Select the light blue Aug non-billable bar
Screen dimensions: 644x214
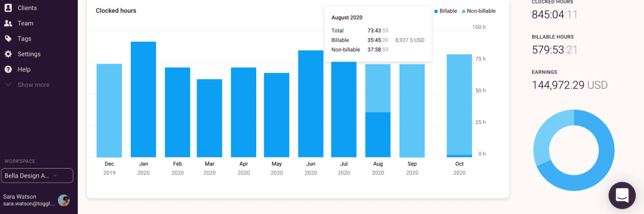[378, 88]
